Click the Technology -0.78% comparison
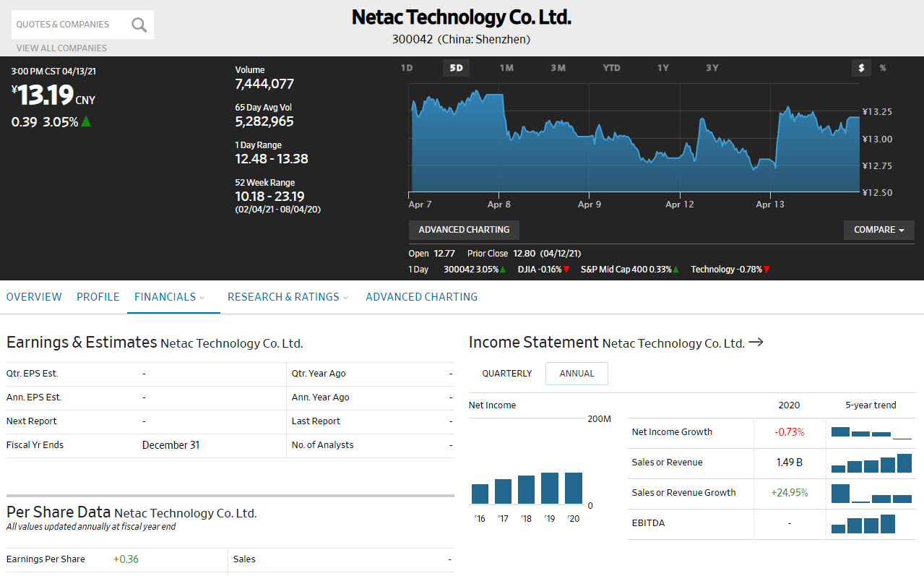 (730, 270)
